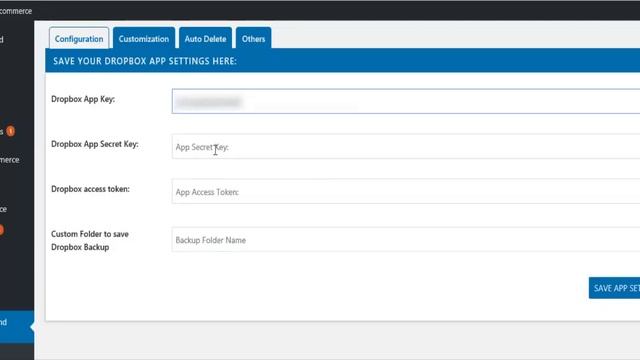Open the highlighted active sidebar menu item
640x360 pixels.
17,327
